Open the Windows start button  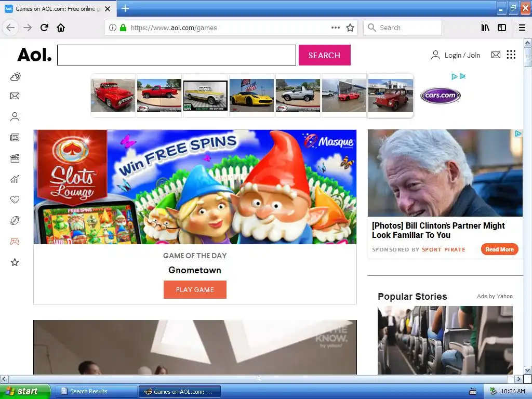(x=25, y=391)
